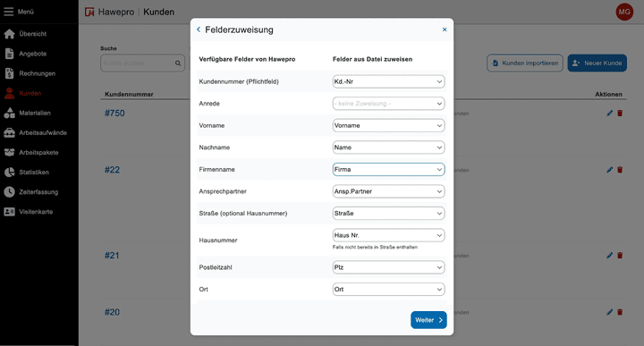Open customer link #20

pyautogui.click(x=112, y=312)
